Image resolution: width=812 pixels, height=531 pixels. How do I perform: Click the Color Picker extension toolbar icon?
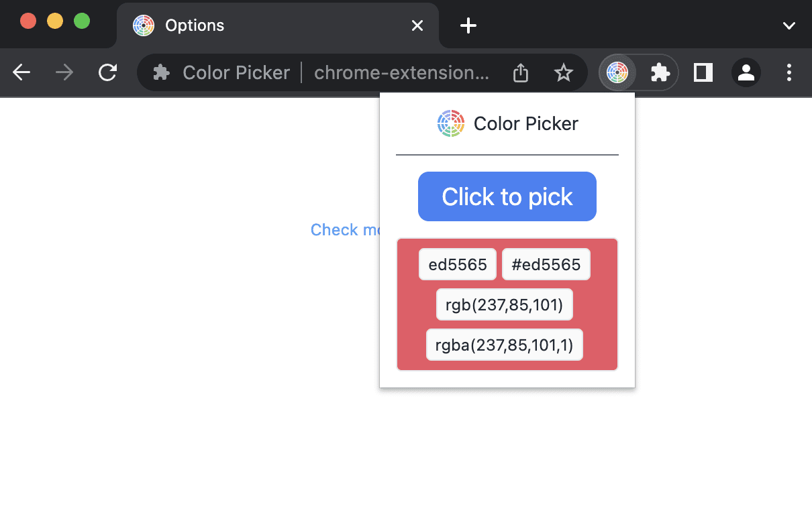[x=617, y=72]
